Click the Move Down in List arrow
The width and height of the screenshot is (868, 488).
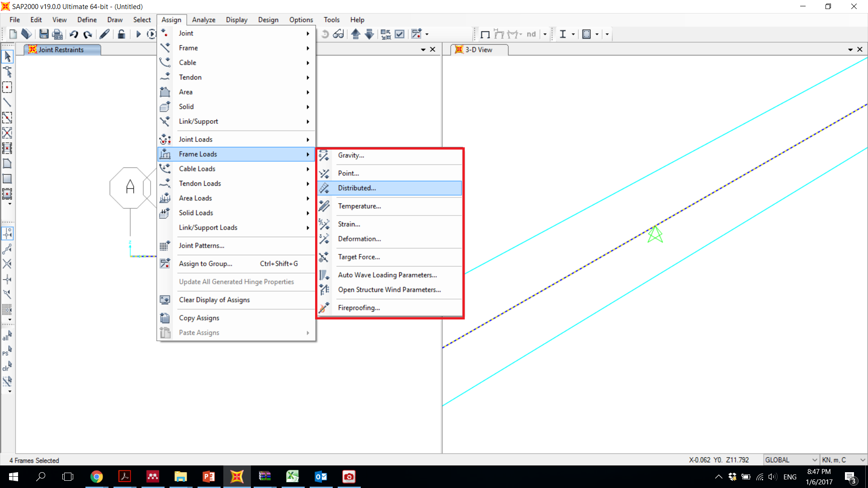click(x=369, y=34)
